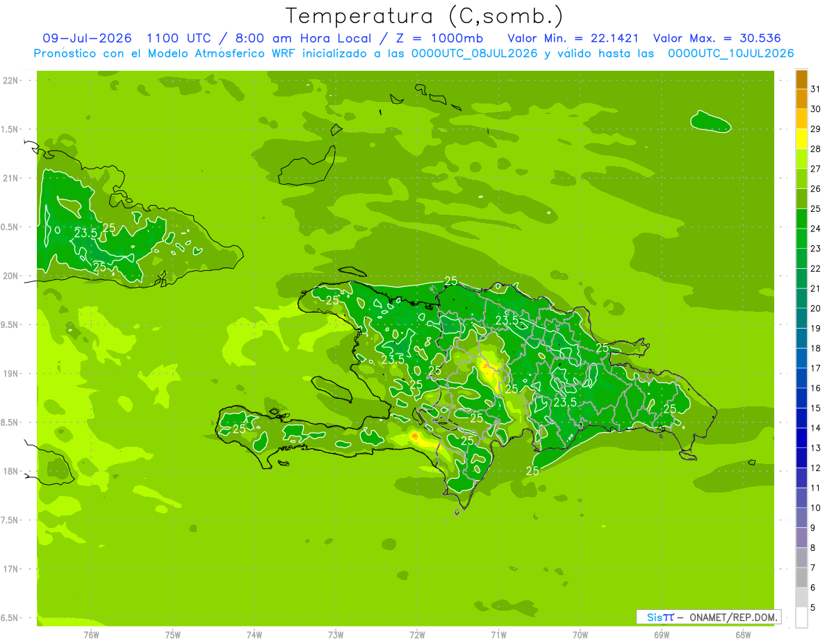This screenshot has width=834, height=644.
Task: Click the '73W' longitude axis label
Action: [336, 634]
